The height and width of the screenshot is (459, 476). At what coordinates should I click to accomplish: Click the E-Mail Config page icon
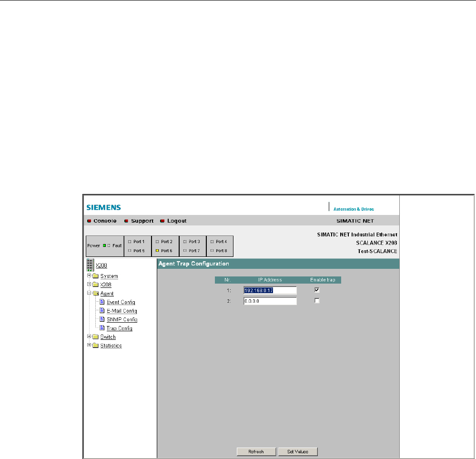pos(102,310)
